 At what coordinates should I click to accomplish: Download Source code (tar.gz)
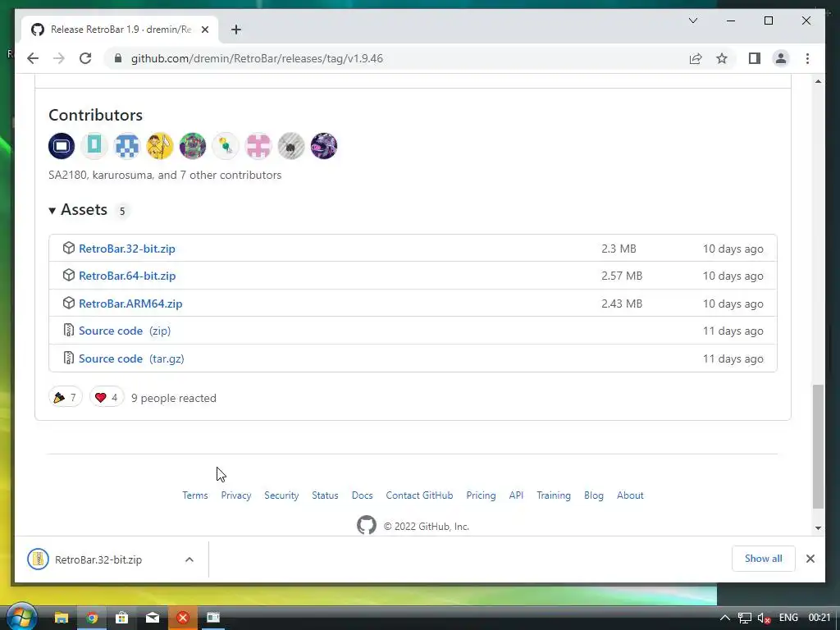(131, 359)
